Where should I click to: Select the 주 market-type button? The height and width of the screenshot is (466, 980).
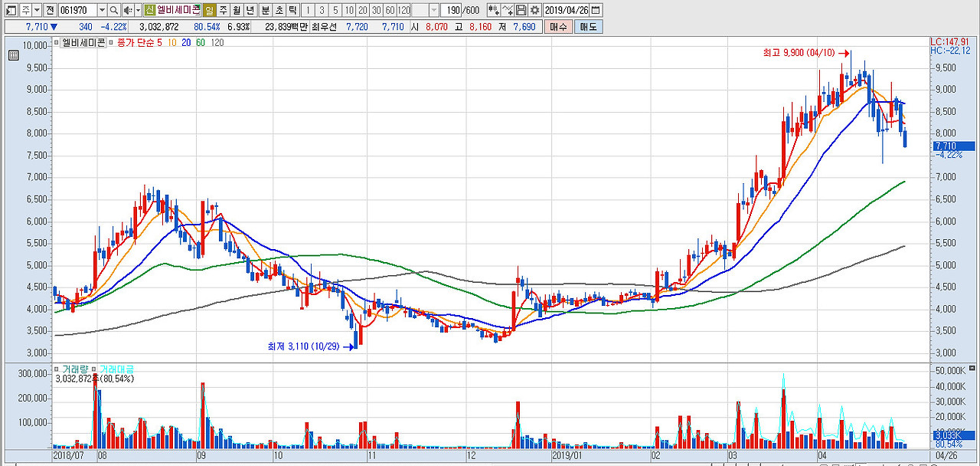[x=26, y=11]
